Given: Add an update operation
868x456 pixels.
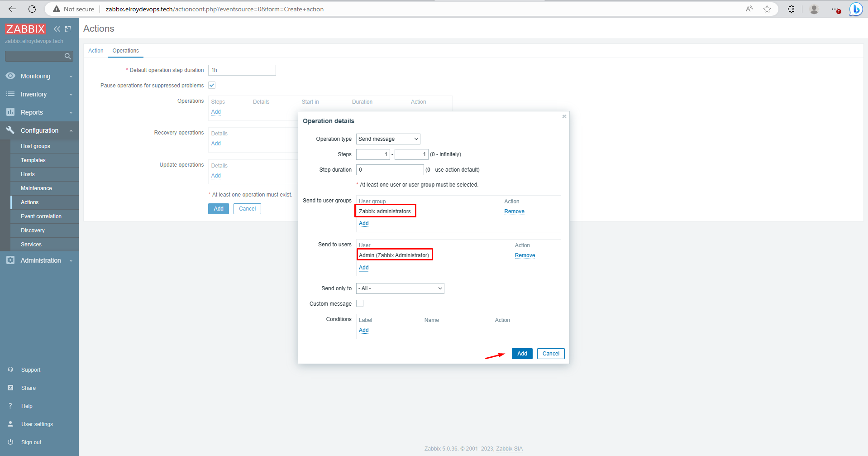Looking at the screenshot, I should (x=216, y=176).
